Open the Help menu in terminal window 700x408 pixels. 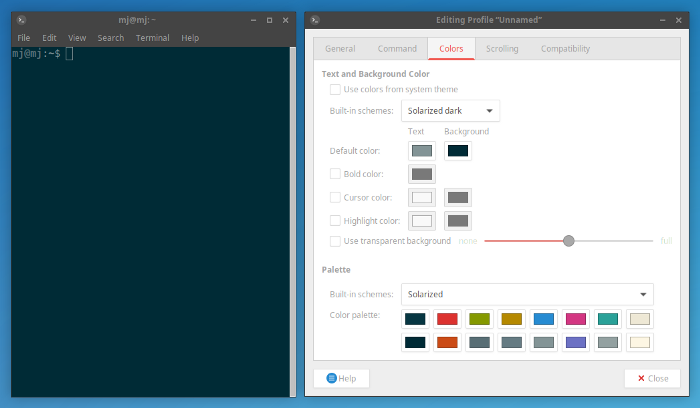(x=190, y=38)
